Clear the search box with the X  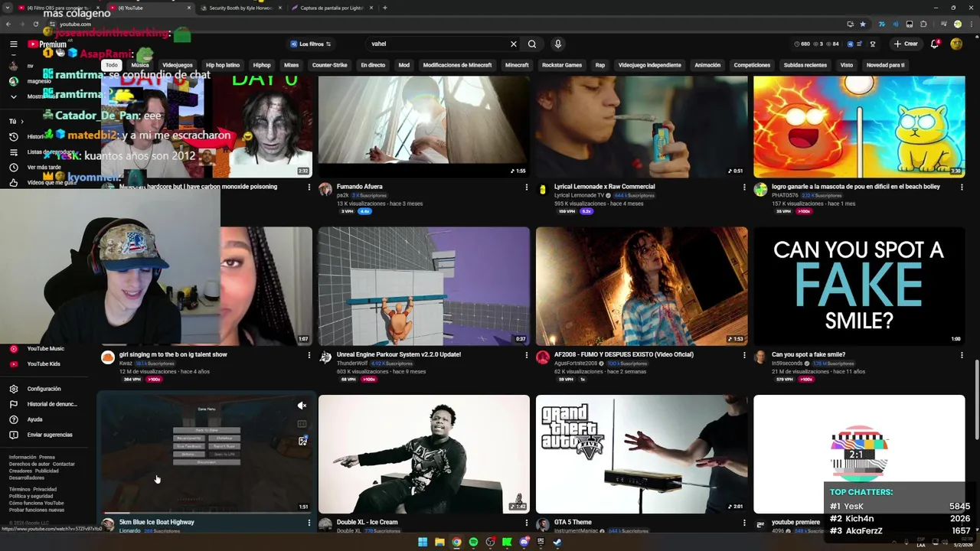(514, 44)
